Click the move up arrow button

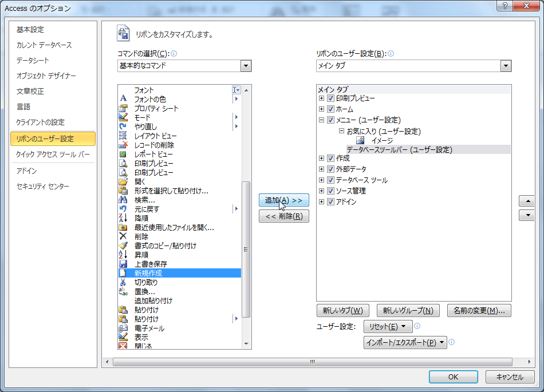tap(528, 201)
